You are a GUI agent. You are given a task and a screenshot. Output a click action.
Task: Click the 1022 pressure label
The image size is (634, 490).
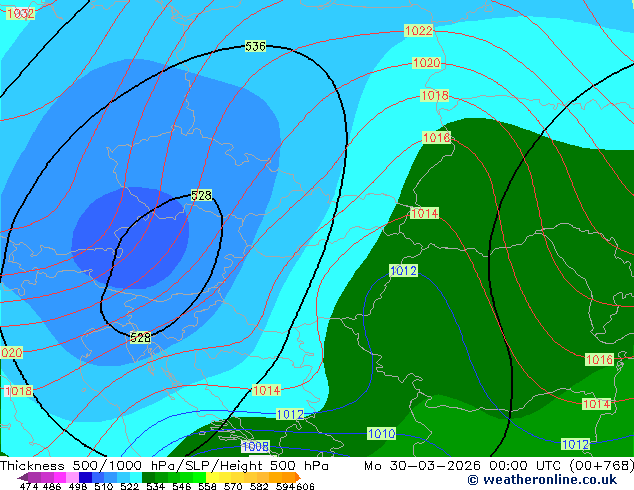click(418, 31)
